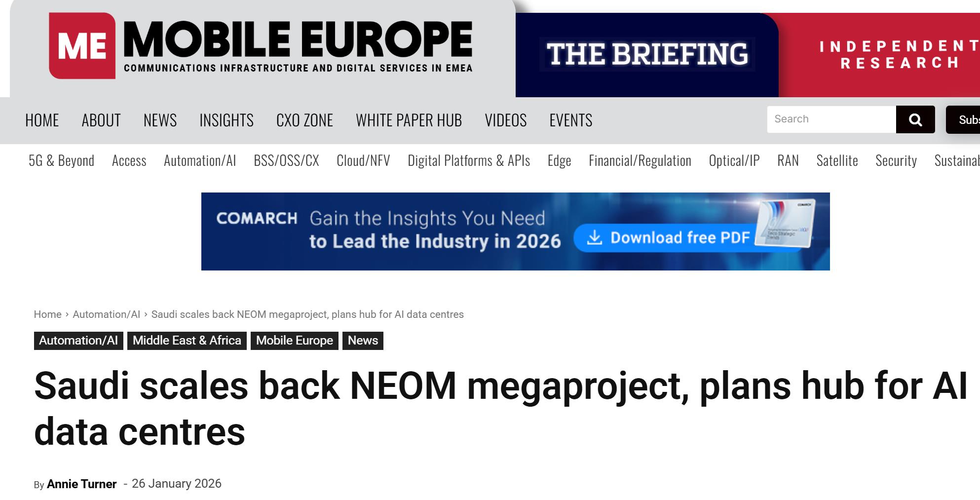Open the CXO Zone menu

pyautogui.click(x=304, y=120)
